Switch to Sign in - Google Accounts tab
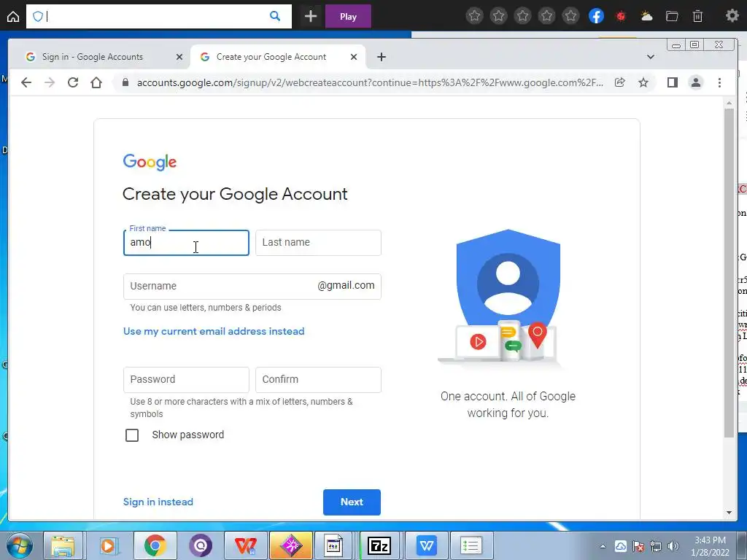The image size is (747, 560). coord(93,57)
